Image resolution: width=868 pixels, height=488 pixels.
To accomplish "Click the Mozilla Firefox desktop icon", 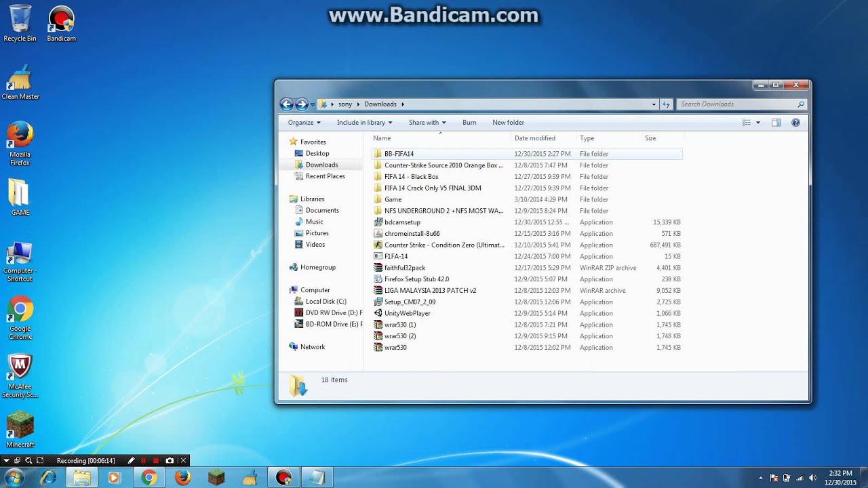I will click(20, 144).
